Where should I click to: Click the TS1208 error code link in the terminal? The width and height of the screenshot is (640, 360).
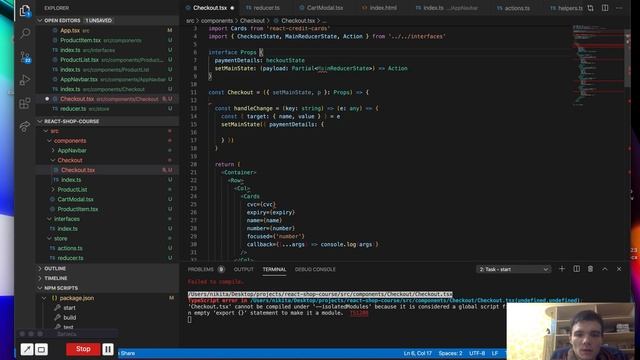tap(359, 313)
